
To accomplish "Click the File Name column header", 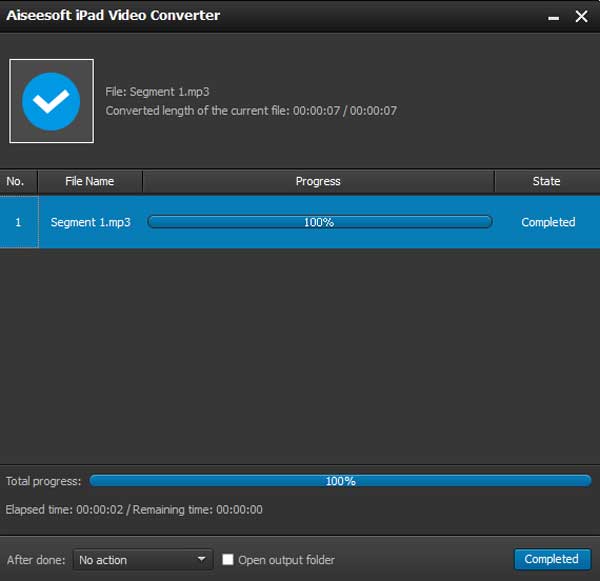I will click(90, 181).
